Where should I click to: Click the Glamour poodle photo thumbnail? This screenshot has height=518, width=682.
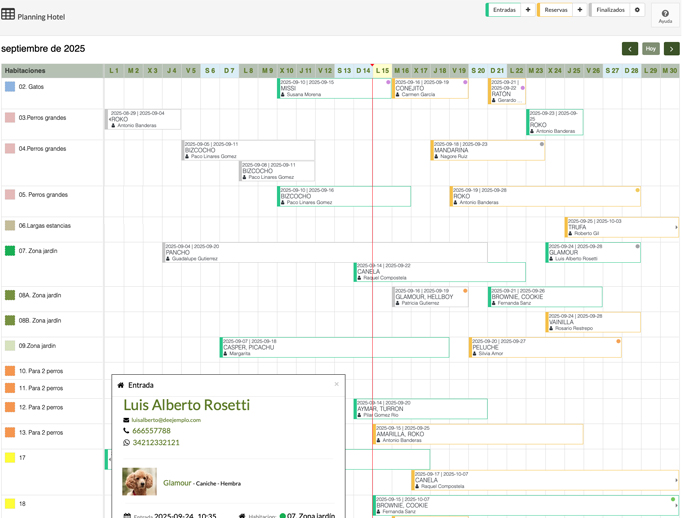click(139, 481)
